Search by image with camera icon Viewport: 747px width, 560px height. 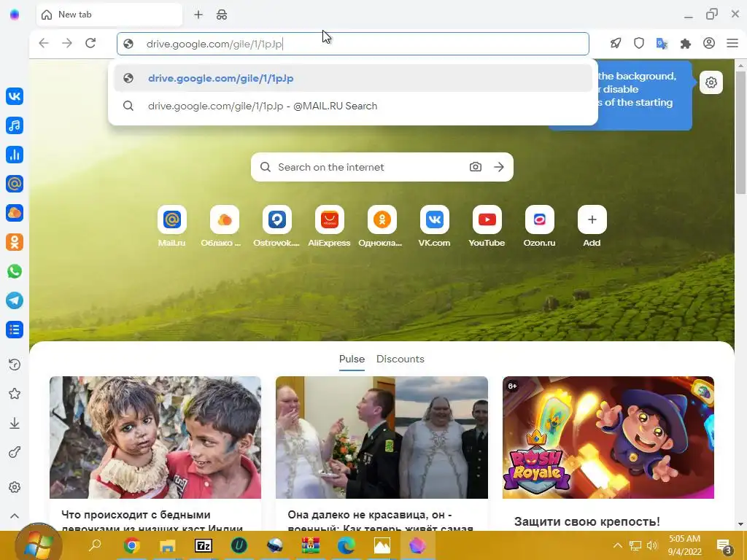point(476,167)
